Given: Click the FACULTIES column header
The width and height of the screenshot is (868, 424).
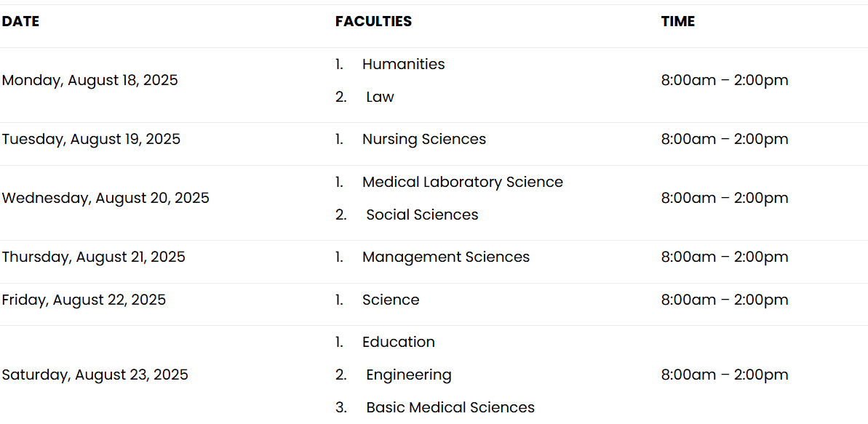Looking at the screenshot, I should pyautogui.click(x=374, y=22).
